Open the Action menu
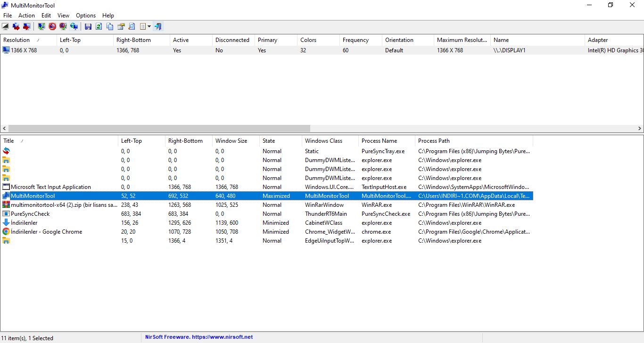 (x=27, y=16)
